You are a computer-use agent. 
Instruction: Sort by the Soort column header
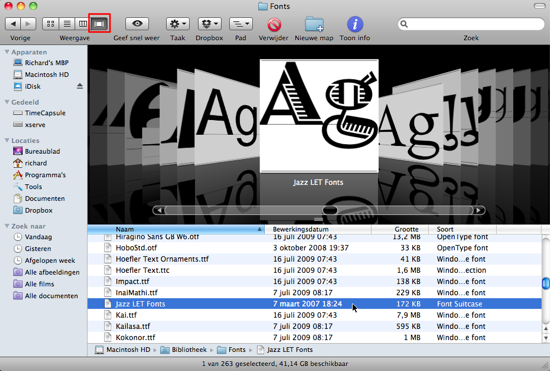463,229
